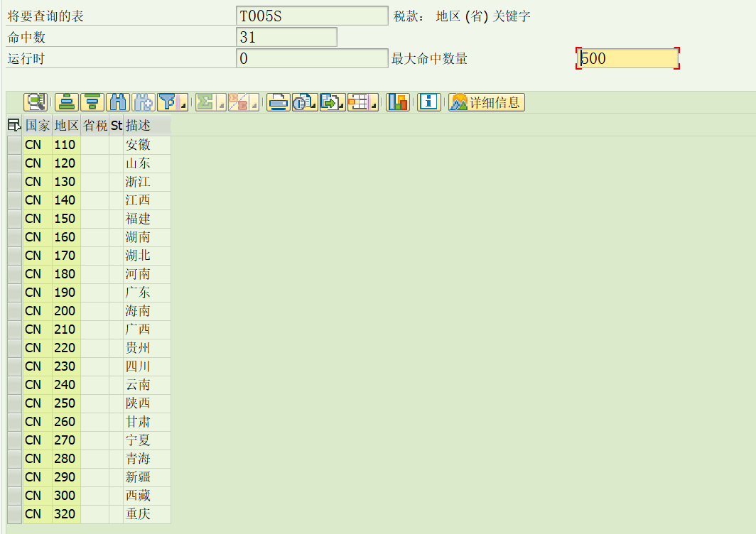Click the 描述 column header
756x534 pixels.
point(138,126)
